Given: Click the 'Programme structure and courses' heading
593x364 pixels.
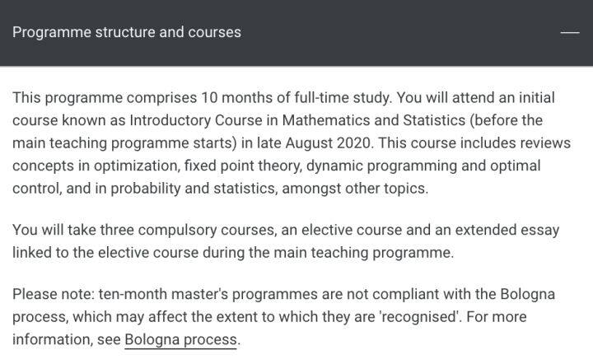Looking at the screenshot, I should pos(127,32).
